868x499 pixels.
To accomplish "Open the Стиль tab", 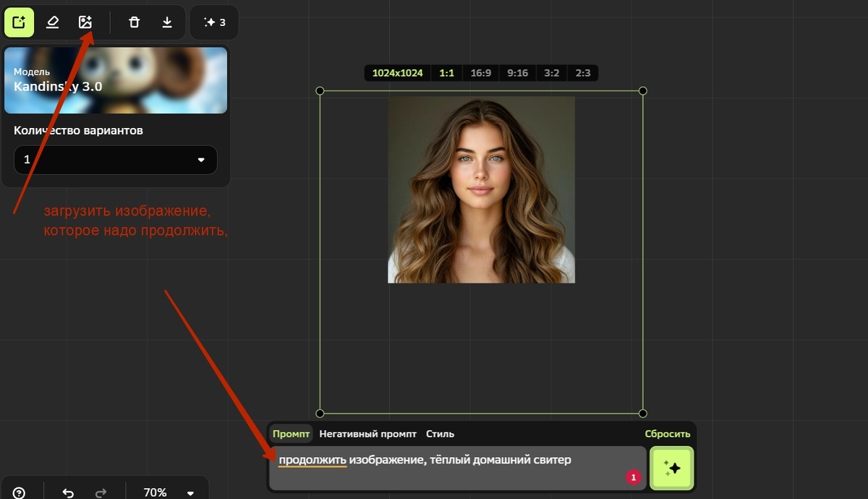I will [x=440, y=434].
